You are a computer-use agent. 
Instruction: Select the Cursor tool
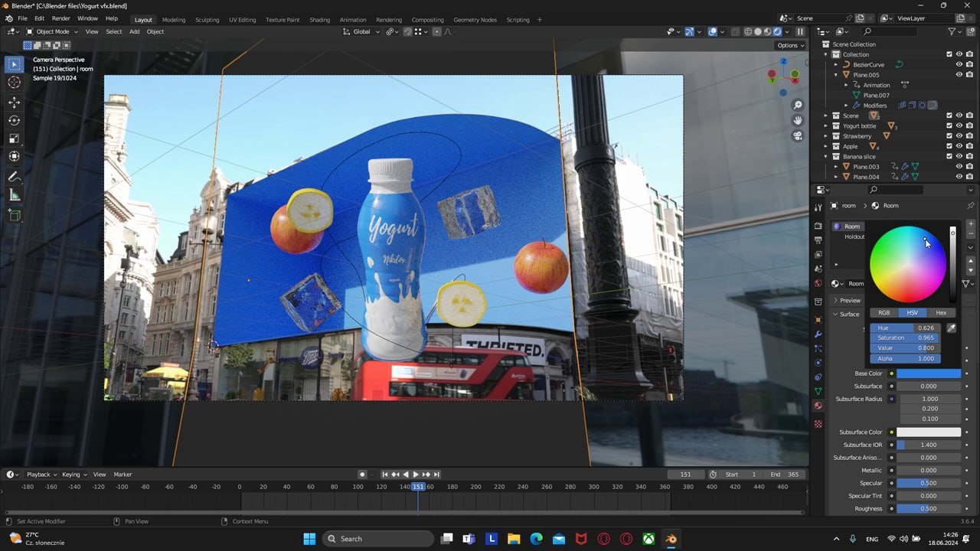point(14,83)
